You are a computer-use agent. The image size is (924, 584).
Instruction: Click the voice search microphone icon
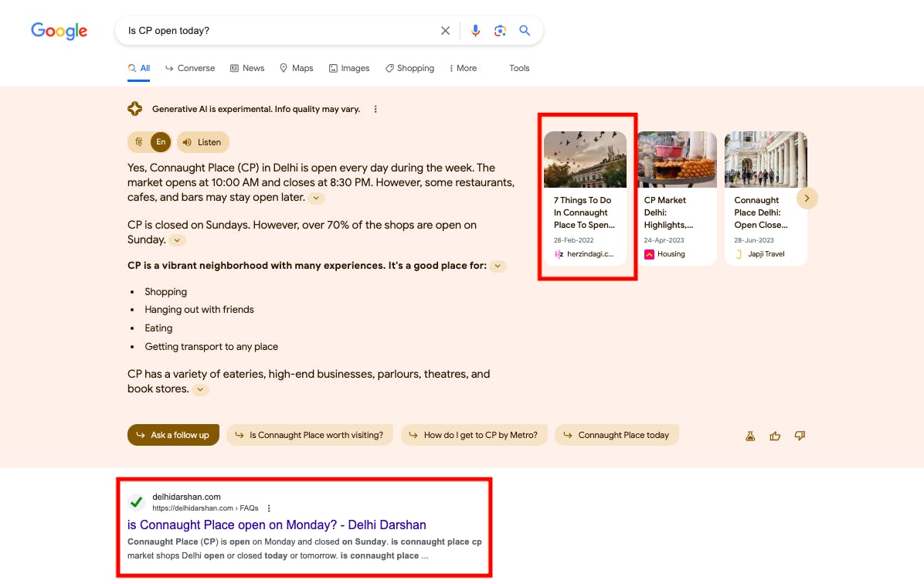click(475, 31)
